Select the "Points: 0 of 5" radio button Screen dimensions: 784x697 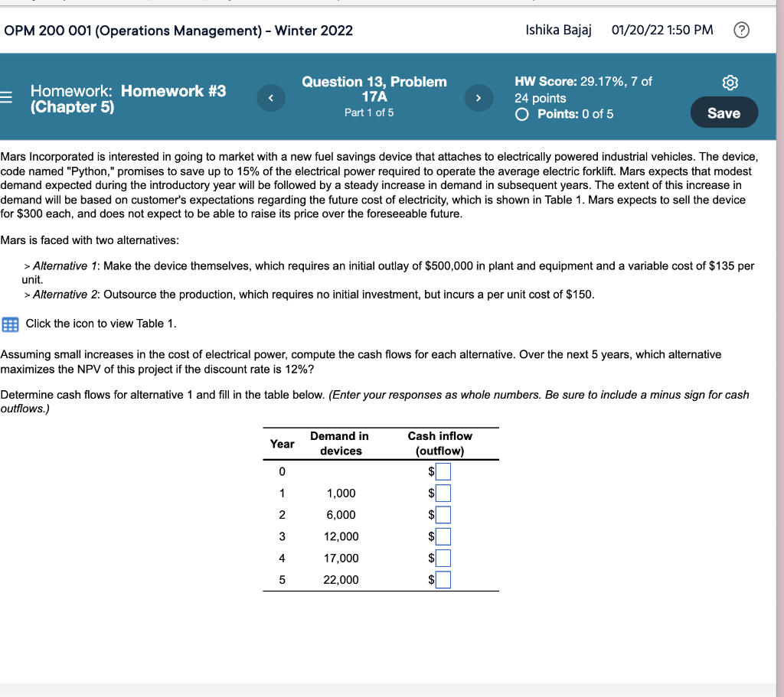521,113
